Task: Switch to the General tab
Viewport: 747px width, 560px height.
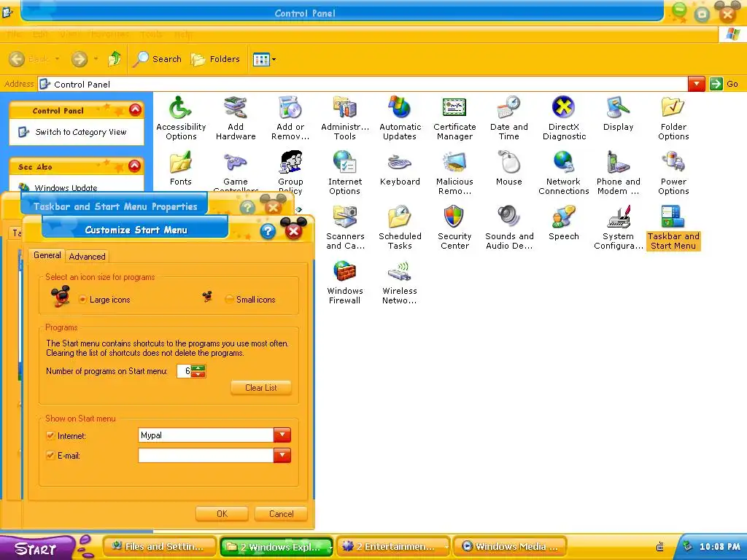Action: click(x=47, y=255)
